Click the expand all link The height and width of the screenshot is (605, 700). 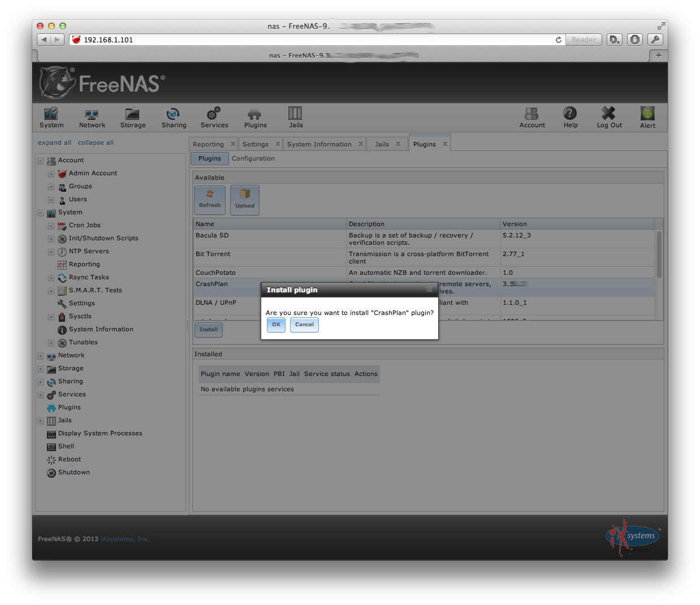coord(54,142)
